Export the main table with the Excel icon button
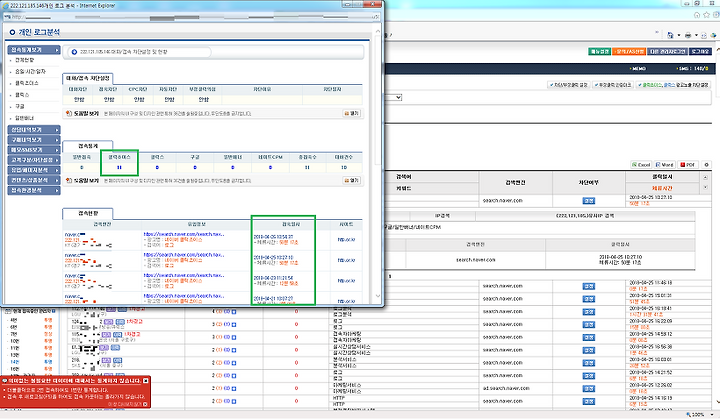This screenshot has width=720, height=419. click(641, 164)
